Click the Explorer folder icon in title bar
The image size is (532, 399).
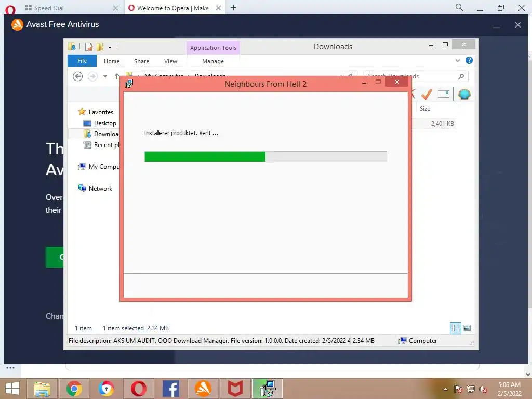pos(72,46)
